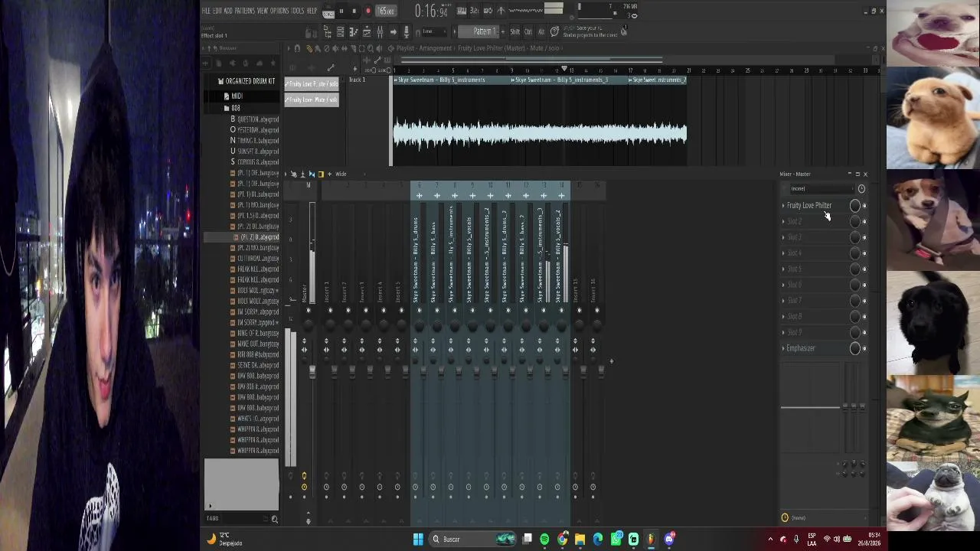Image resolution: width=980 pixels, height=551 pixels.
Task: Open Discord from the taskbar
Action: tap(669, 540)
